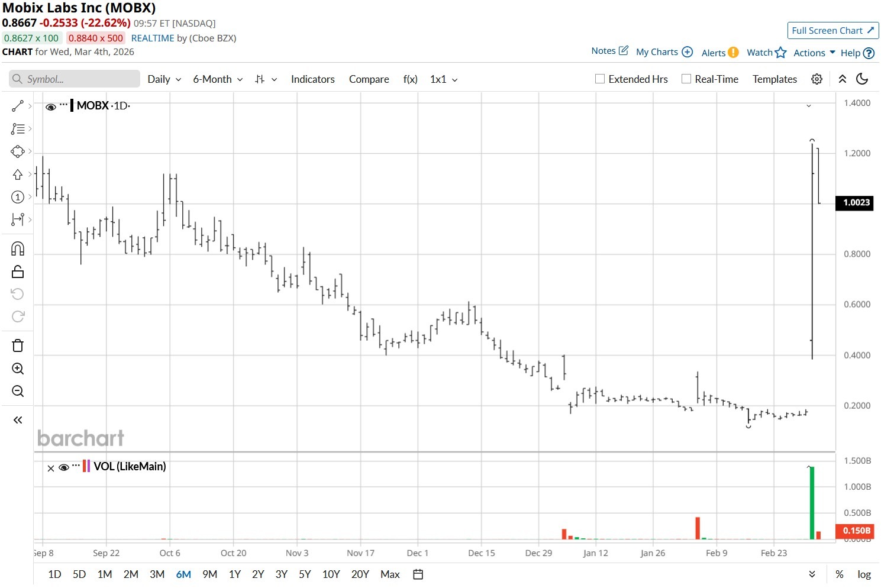
Task: Select the 1M range tab
Action: 105,574
